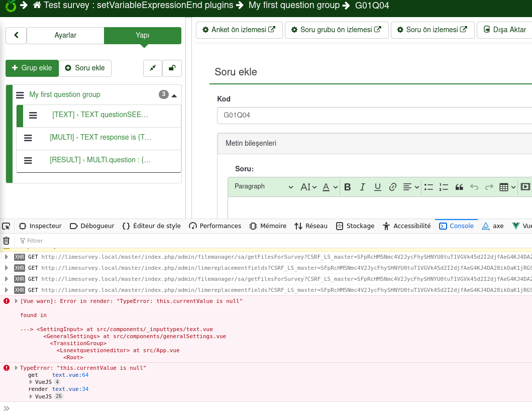The width and height of the screenshot is (532, 415).
Task: Toggle bold formatting in the editor
Action: click(x=348, y=187)
